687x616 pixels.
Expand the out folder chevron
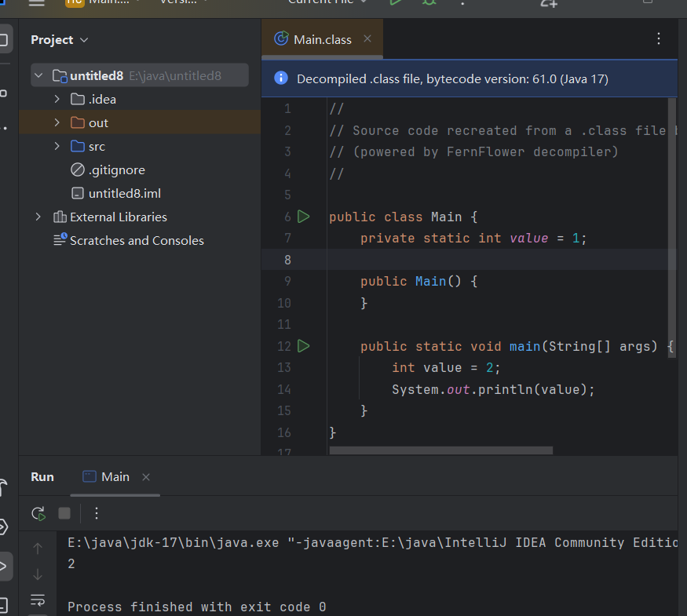[57, 122]
